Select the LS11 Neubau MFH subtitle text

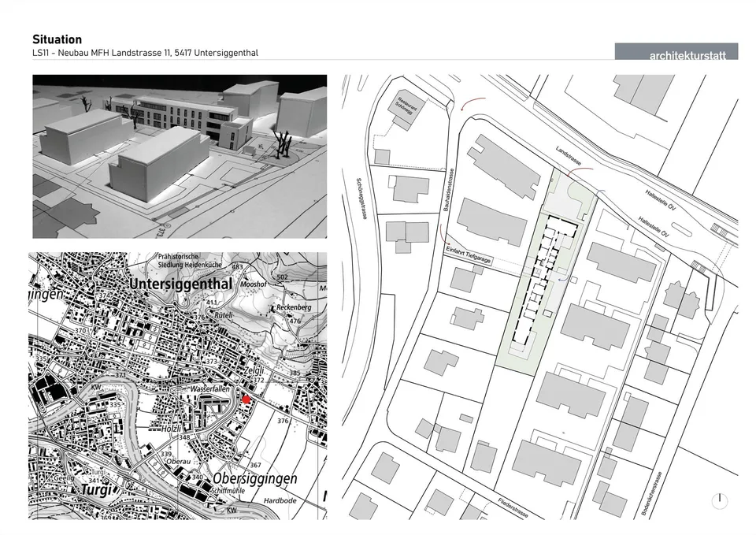coord(145,53)
